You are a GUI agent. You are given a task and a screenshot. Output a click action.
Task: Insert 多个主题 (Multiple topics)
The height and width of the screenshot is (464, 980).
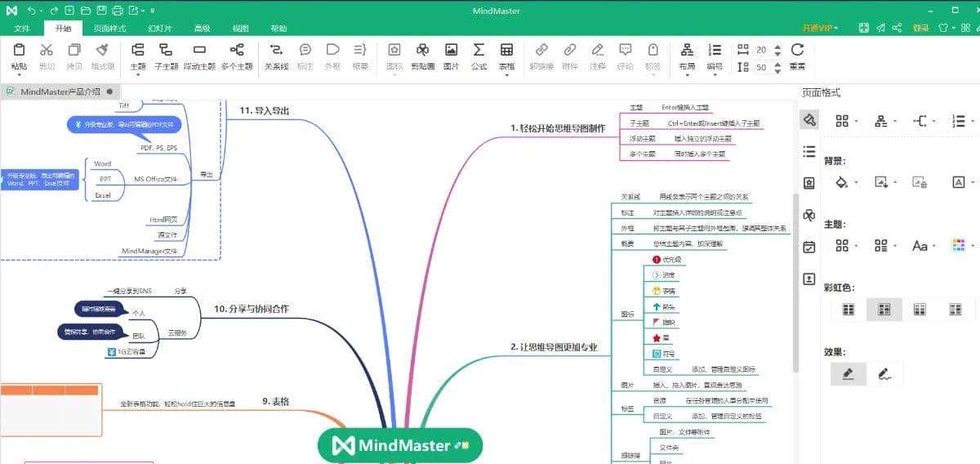(x=237, y=56)
